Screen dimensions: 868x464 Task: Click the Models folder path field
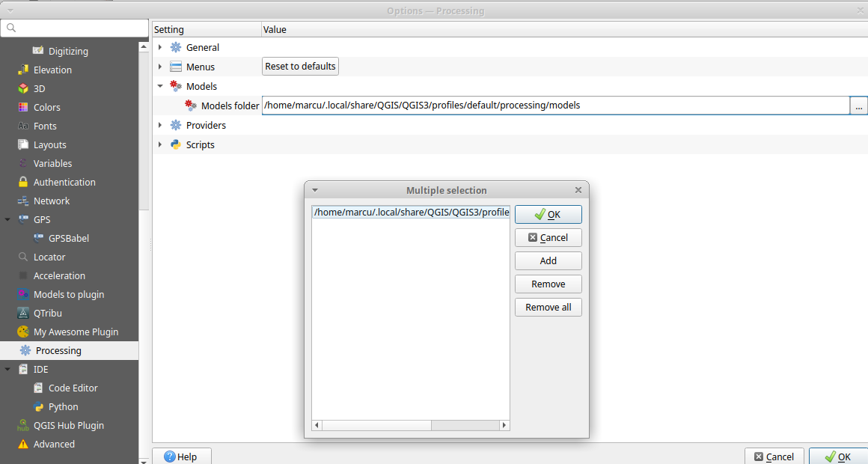tap(554, 106)
